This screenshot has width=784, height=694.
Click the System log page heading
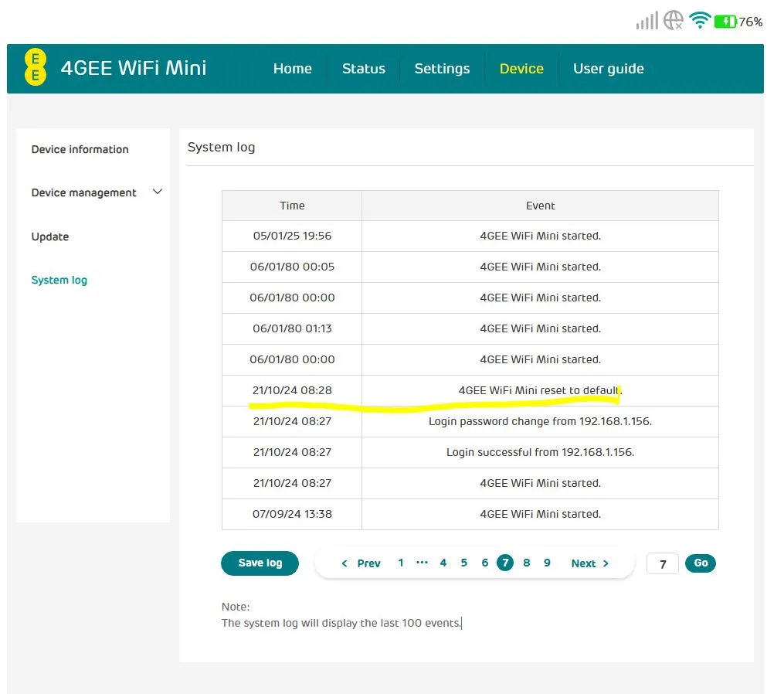coord(221,147)
